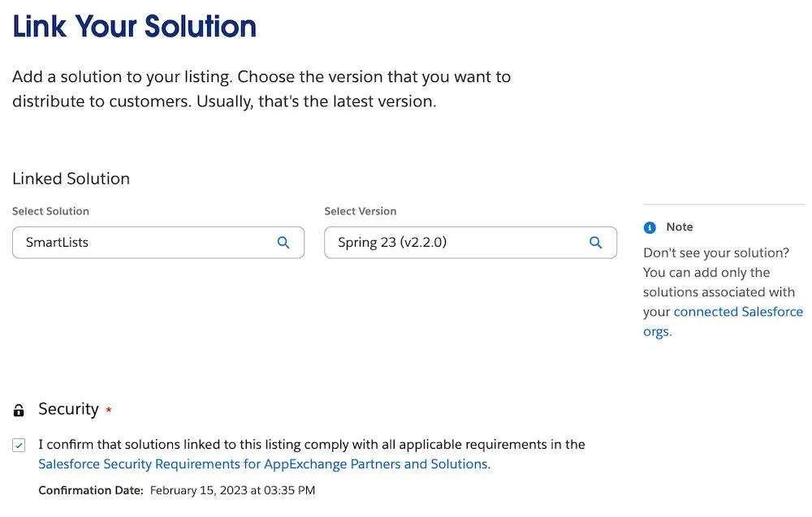Screen dimensions: 812x517
Task: Check the security requirements confirmation checkbox
Action: pyautogui.click(x=20, y=445)
